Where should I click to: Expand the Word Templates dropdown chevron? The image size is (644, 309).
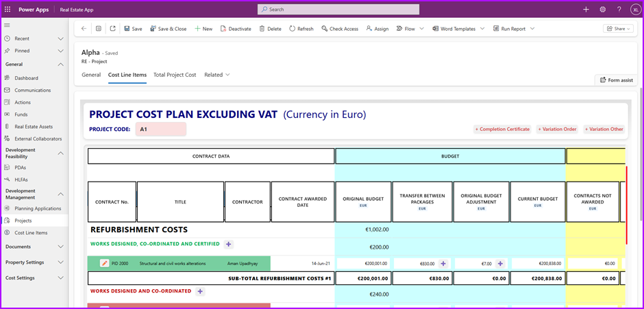(x=482, y=29)
